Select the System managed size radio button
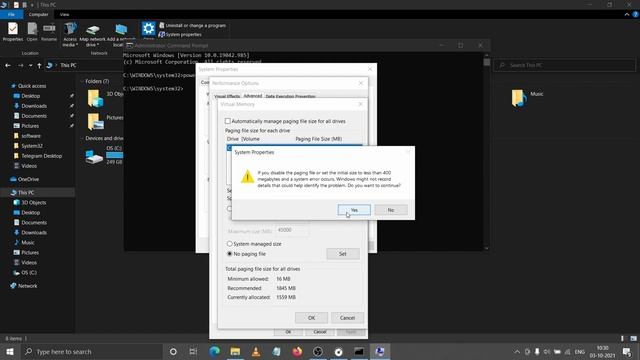This screenshot has width=640, height=360. [x=229, y=244]
